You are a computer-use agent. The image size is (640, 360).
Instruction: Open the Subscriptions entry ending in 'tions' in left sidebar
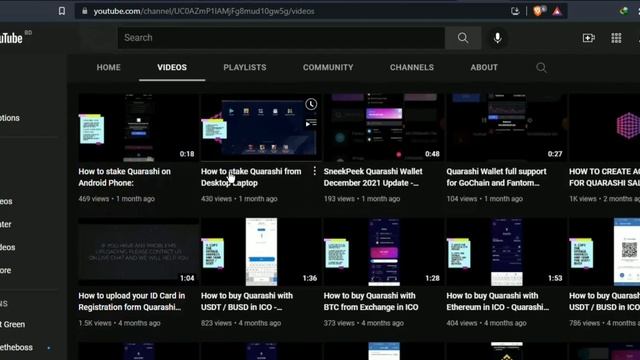[x=10, y=118]
